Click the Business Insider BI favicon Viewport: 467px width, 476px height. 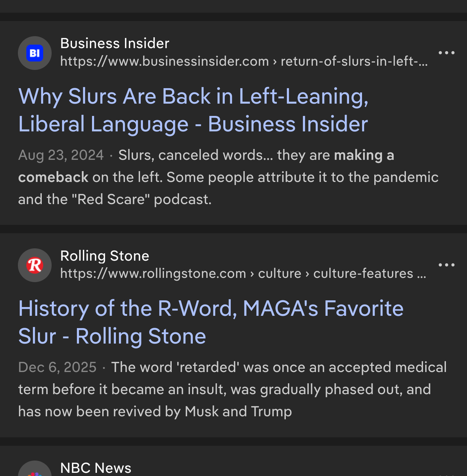point(35,53)
